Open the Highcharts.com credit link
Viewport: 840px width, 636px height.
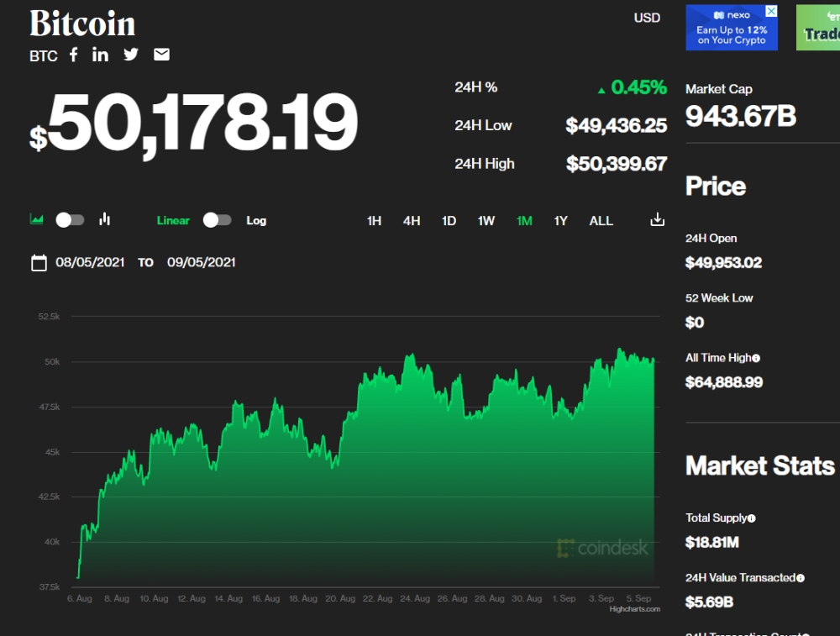(x=635, y=609)
